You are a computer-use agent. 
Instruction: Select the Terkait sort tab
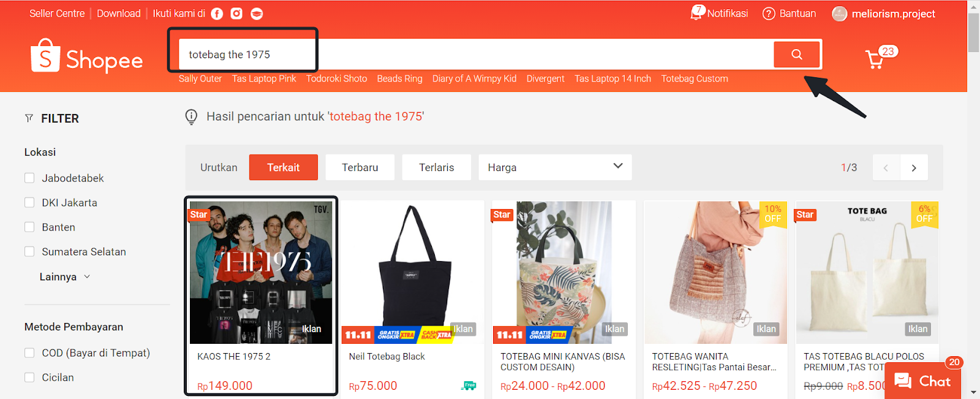284,167
